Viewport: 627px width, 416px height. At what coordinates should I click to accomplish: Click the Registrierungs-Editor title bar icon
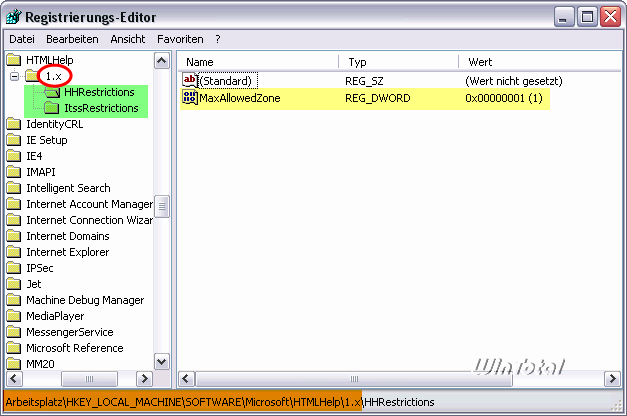(x=14, y=17)
